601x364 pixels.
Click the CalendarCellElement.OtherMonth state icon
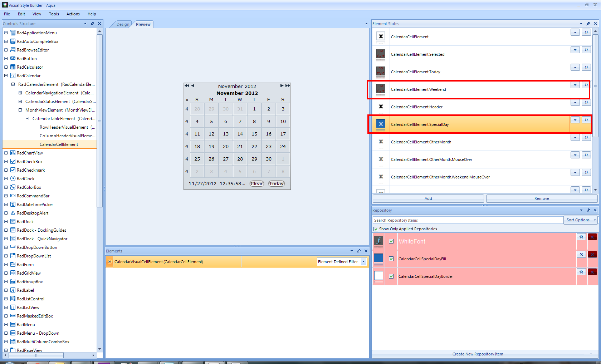(x=381, y=142)
